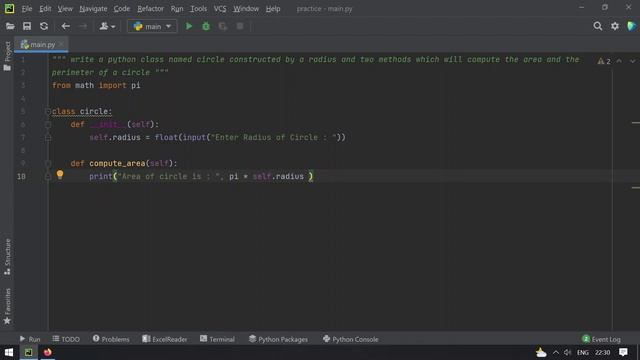640x360 pixels.
Task: Navigate forward with the right arrow
Action: [x=82, y=27]
